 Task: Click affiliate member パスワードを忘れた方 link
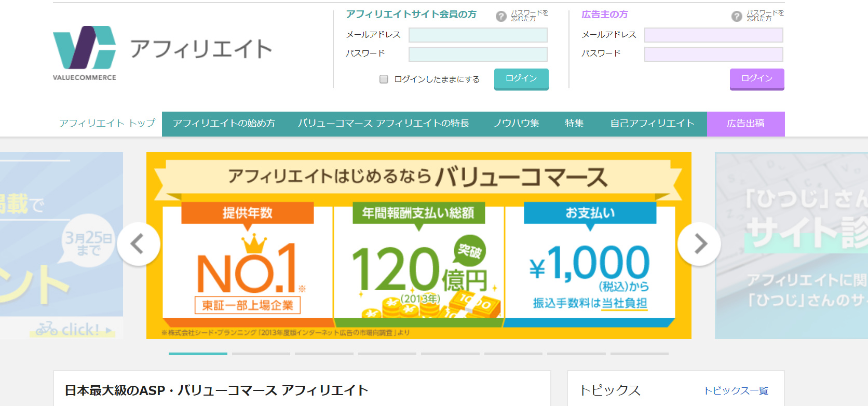pyautogui.click(x=530, y=16)
